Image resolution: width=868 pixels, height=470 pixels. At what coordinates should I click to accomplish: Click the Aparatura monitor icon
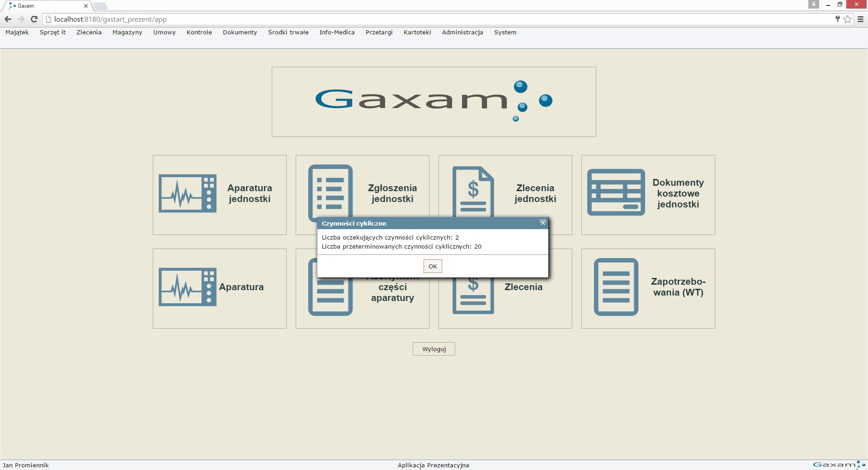[187, 287]
